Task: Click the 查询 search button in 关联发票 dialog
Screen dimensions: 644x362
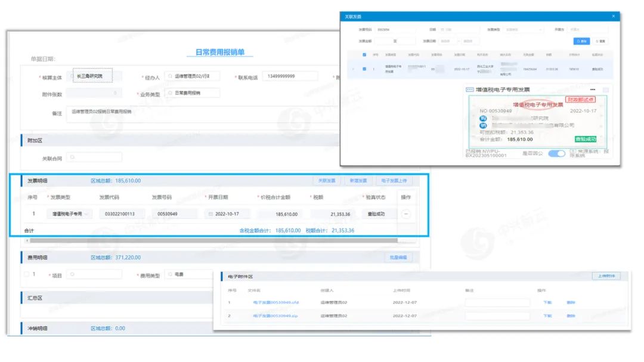Action: click(x=581, y=41)
